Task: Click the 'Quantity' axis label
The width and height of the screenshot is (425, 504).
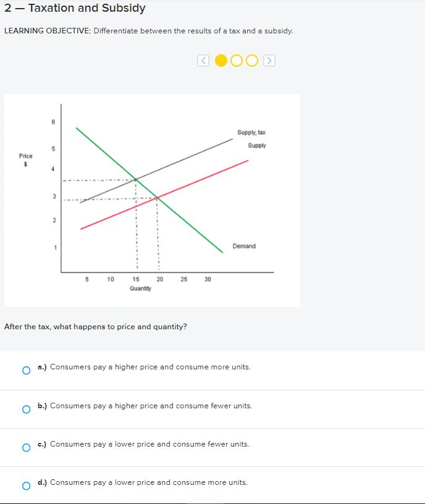Action: [140, 288]
